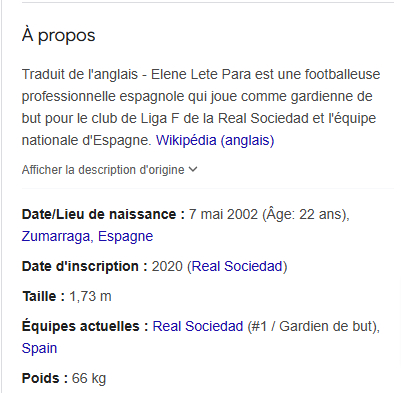This screenshot has height=393, width=401.
Task: Open the Zumarraga, Espagne birthplace link
Action: (x=87, y=236)
